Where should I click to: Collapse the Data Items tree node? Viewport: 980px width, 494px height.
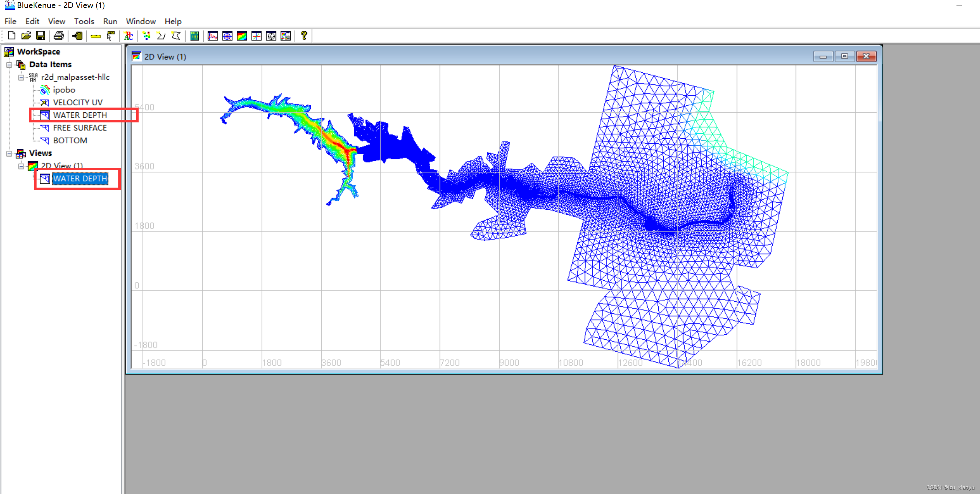(x=9, y=65)
